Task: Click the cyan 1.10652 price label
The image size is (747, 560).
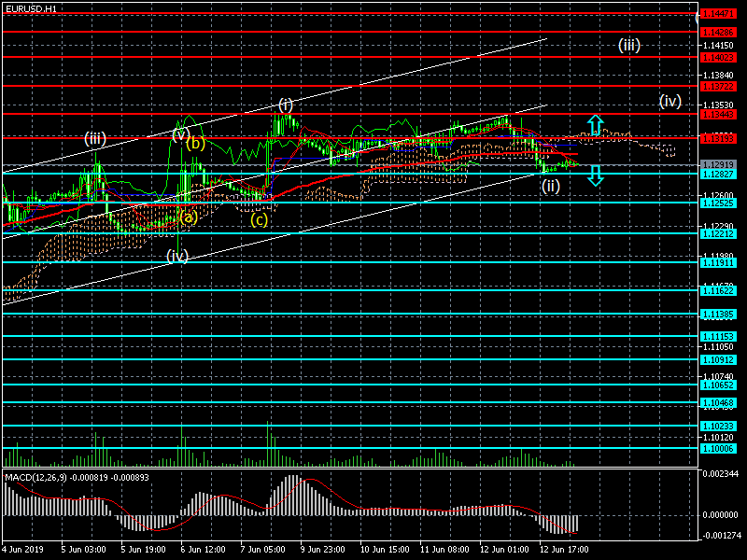Action: pos(718,385)
